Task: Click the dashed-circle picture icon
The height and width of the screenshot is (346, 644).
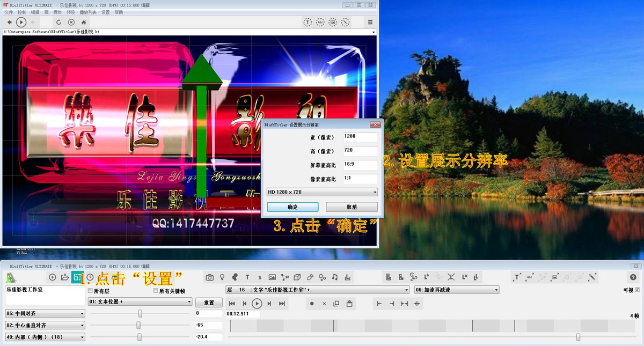Action: point(333,22)
